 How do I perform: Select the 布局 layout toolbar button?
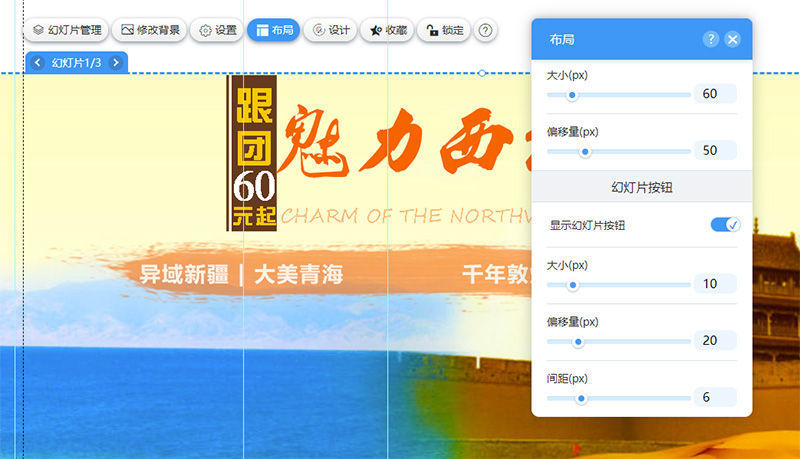pyautogui.click(x=274, y=30)
